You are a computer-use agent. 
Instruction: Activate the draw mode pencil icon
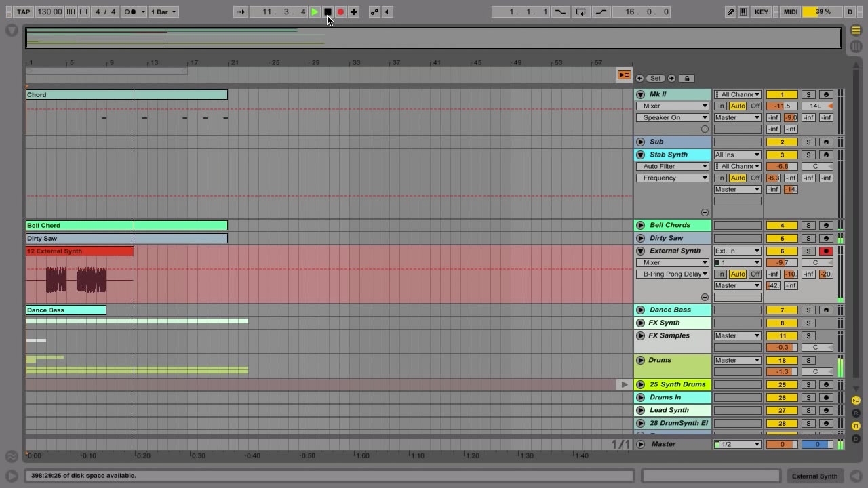730,12
